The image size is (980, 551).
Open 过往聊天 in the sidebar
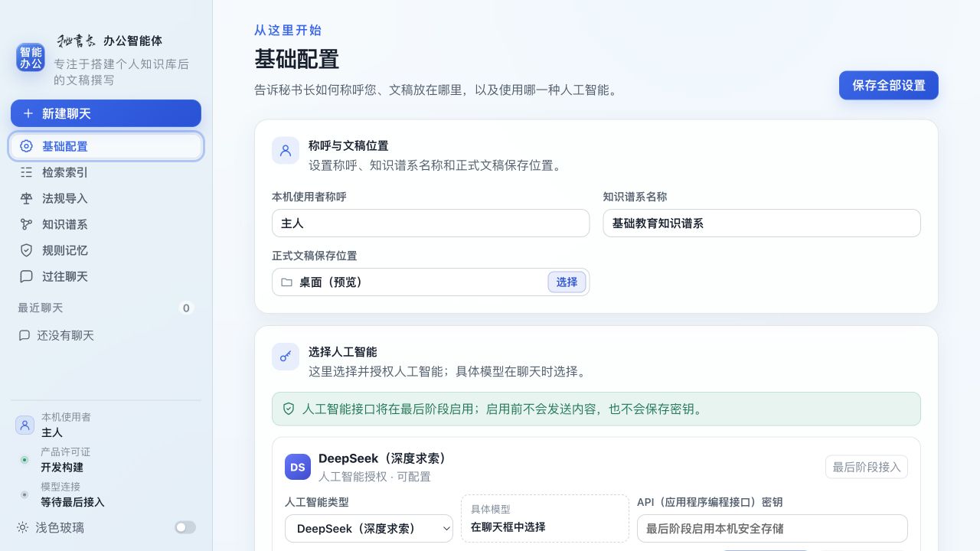[x=106, y=276]
